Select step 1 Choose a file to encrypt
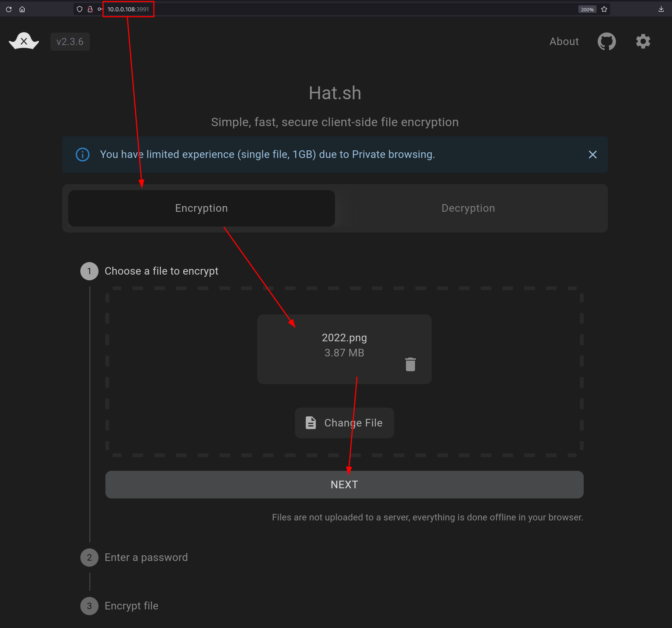Image resolution: width=672 pixels, height=628 pixels. pyautogui.click(x=149, y=271)
